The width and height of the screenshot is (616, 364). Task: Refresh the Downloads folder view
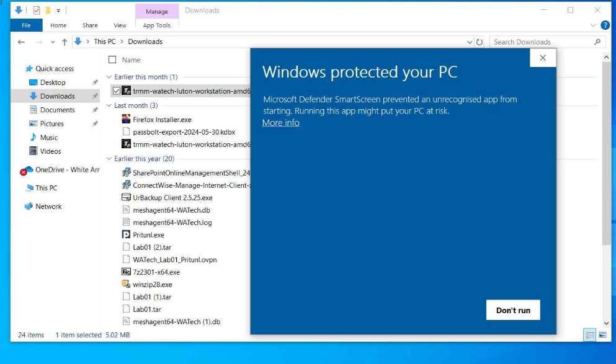tap(480, 42)
